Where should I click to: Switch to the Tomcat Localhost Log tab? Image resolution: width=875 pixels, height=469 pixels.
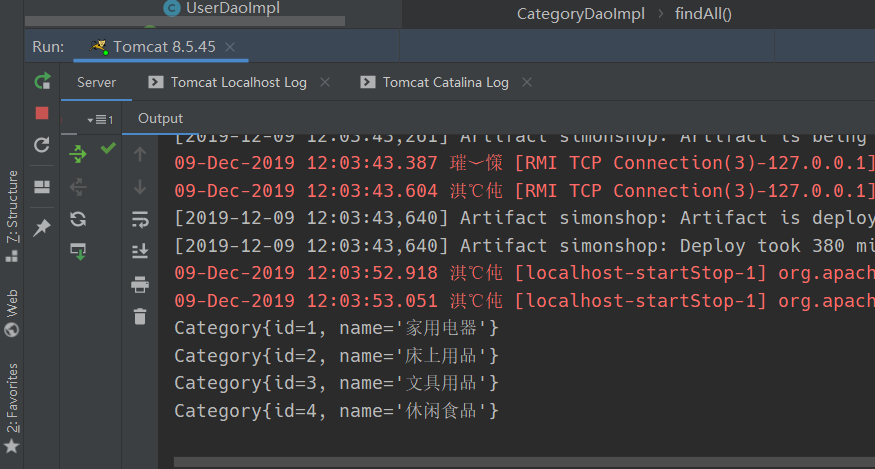coord(238,82)
